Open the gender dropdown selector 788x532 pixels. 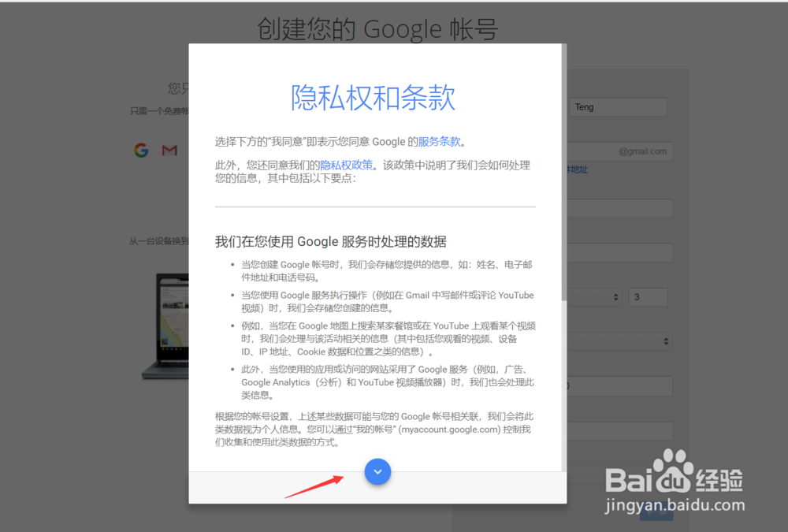[x=619, y=341]
